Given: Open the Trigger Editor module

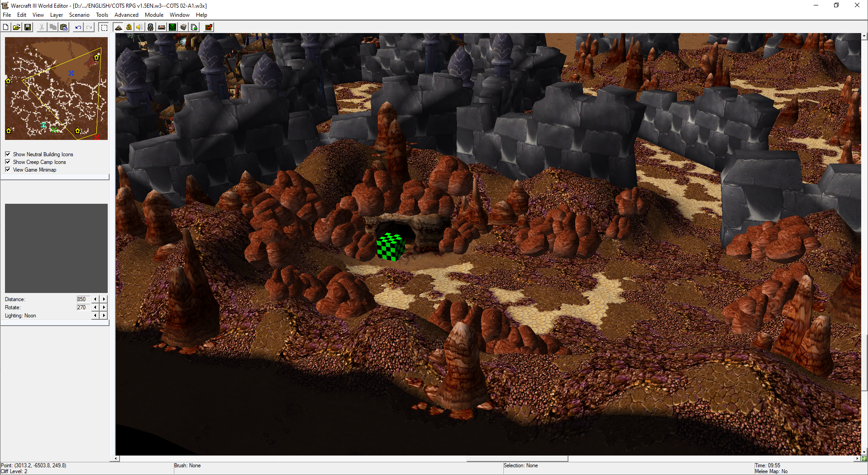Looking at the screenshot, I should [x=129, y=27].
